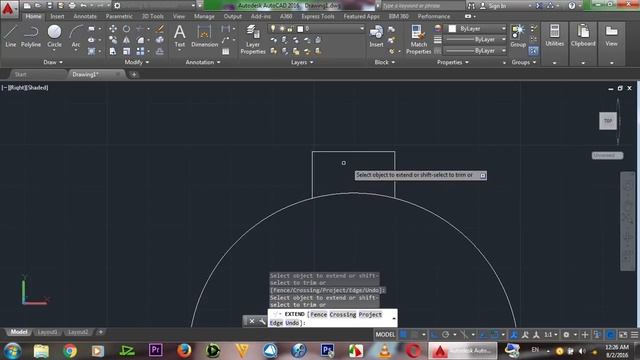Viewport: 640px width, 360px height.
Task: Toggle object snap tracking in status bar
Action: 483,335
